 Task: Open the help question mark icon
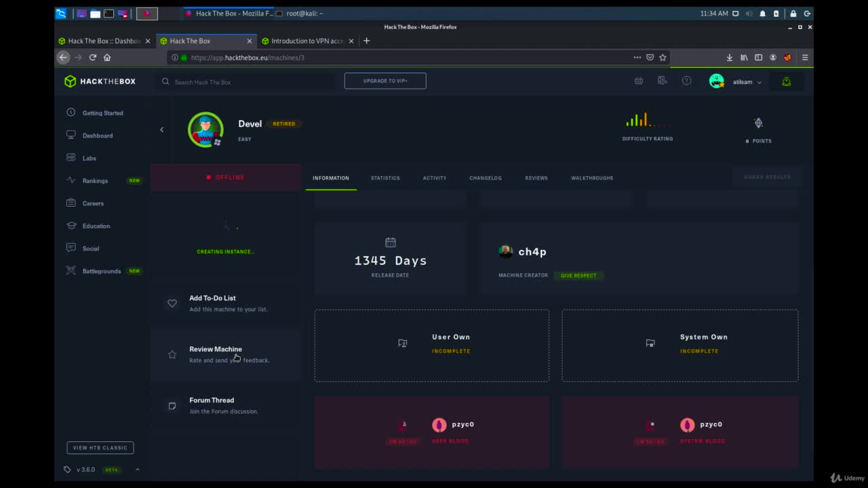click(686, 81)
